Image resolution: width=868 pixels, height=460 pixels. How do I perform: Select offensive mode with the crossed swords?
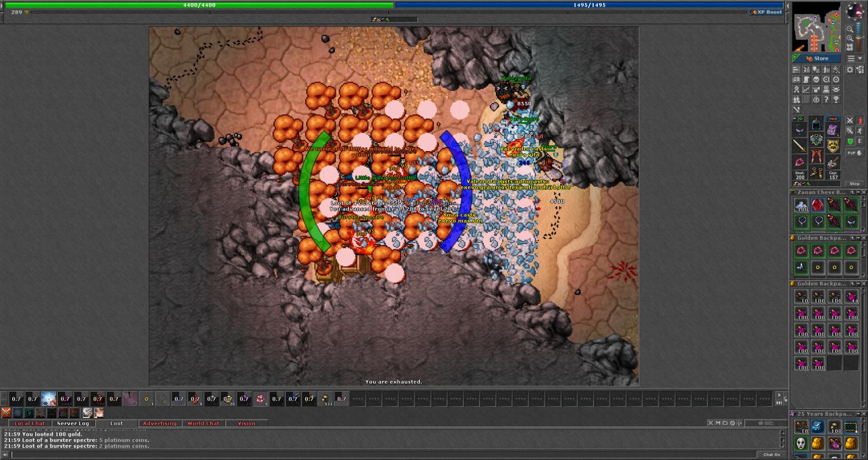click(849, 120)
